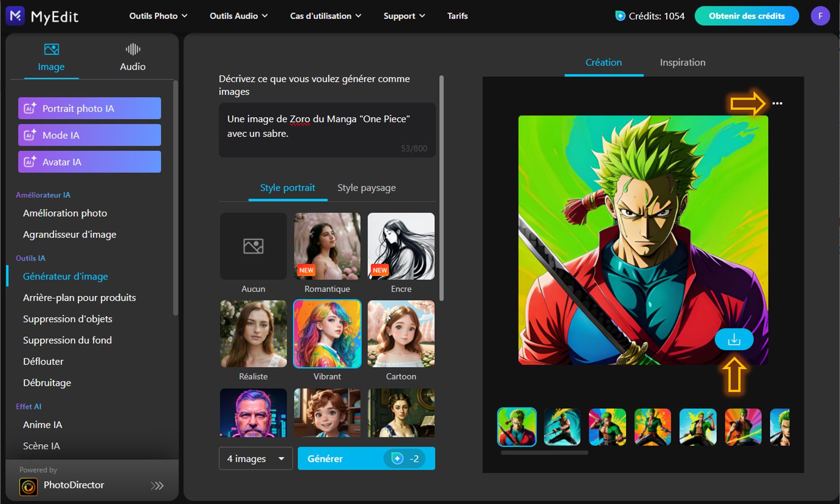Launch the Avatar IA tool
This screenshot has width=840, height=504.
point(89,162)
